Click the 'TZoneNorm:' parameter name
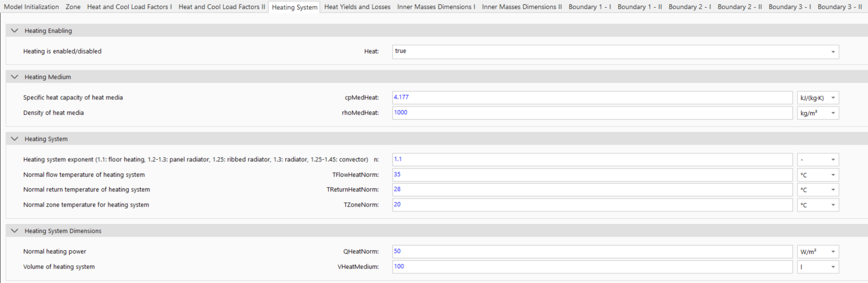Image resolution: width=868 pixels, height=283 pixels. (360, 204)
